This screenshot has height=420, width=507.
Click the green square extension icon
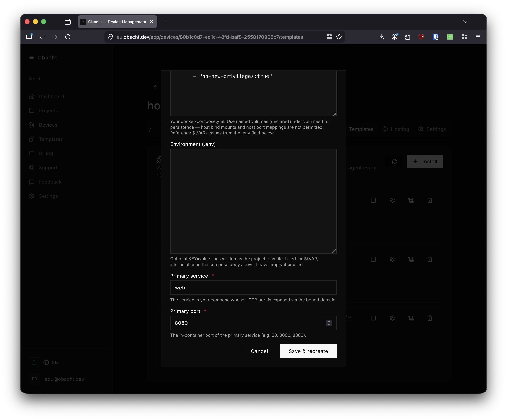(x=450, y=37)
